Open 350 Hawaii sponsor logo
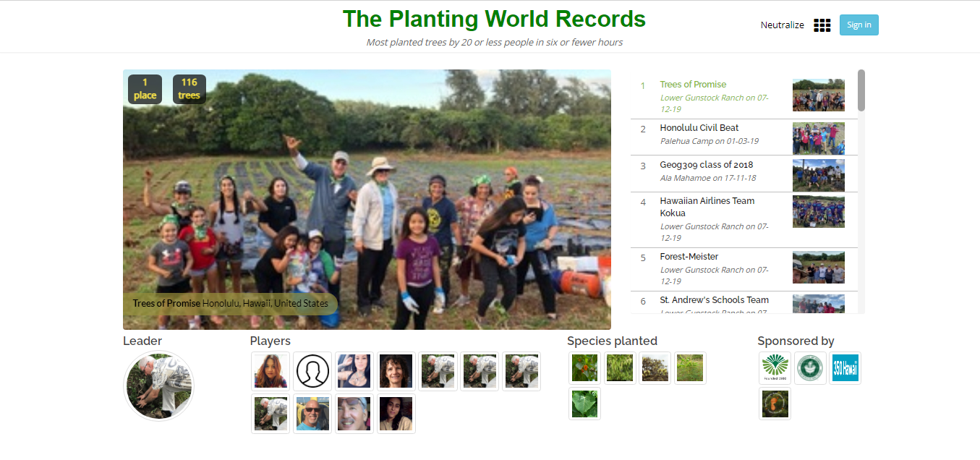Image resolution: width=980 pixels, height=460 pixels. 845,368
